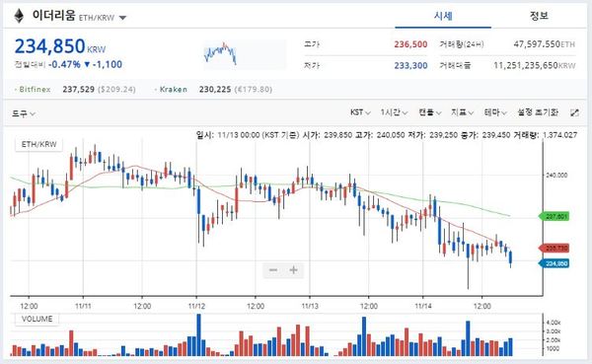
Task: Click the blue 234,850 current price marker
Action: point(554,263)
